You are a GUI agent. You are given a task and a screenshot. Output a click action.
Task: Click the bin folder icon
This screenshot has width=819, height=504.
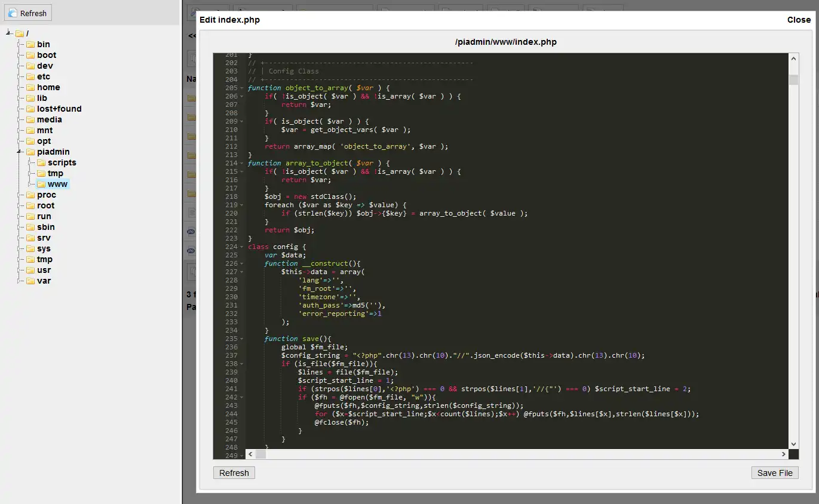coord(30,44)
